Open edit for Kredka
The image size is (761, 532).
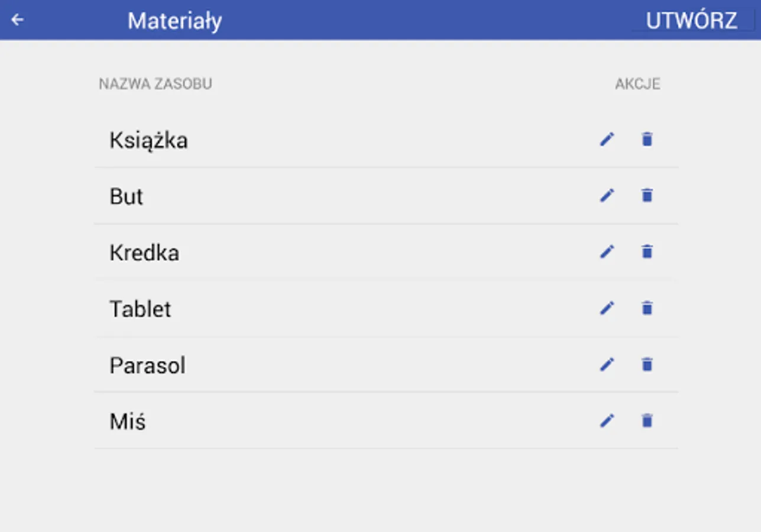tap(607, 252)
